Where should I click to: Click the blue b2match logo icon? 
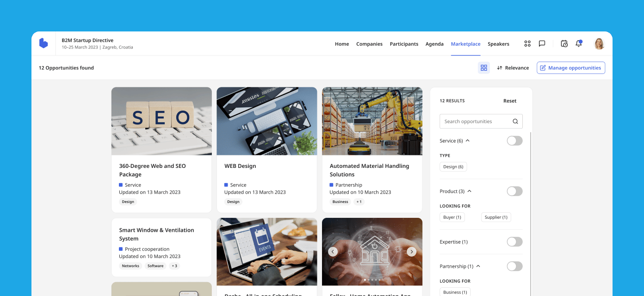43,43
